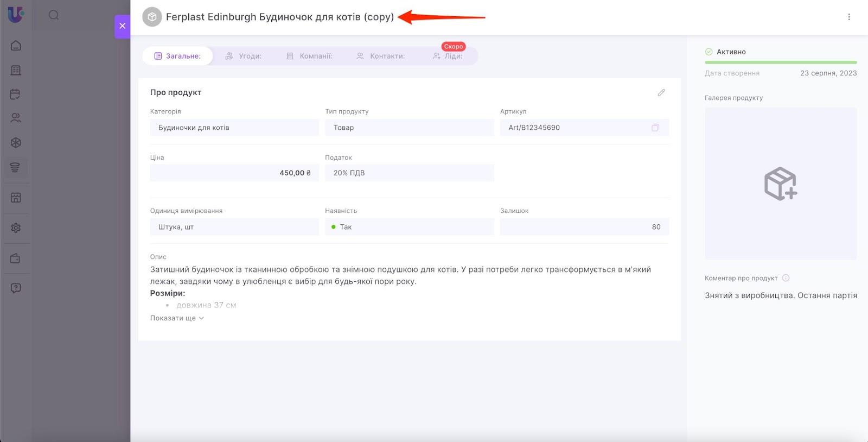
Task: Click the Артикул field value
Action: [x=584, y=128]
